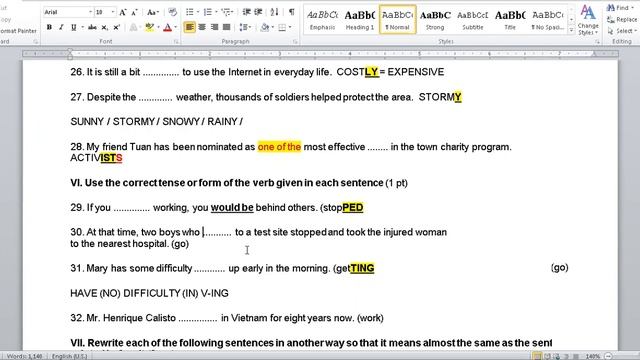Screen dimensions: 640x360
Task: Expand the Font Color dropdown arrow
Action: click(x=176, y=27)
